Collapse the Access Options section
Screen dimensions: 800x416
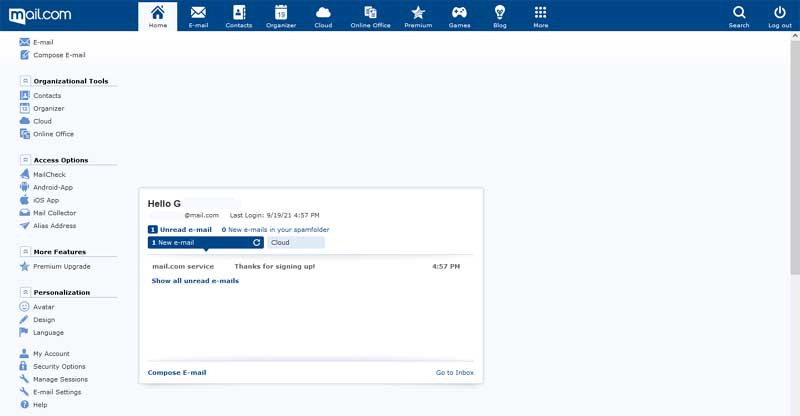[25, 160]
